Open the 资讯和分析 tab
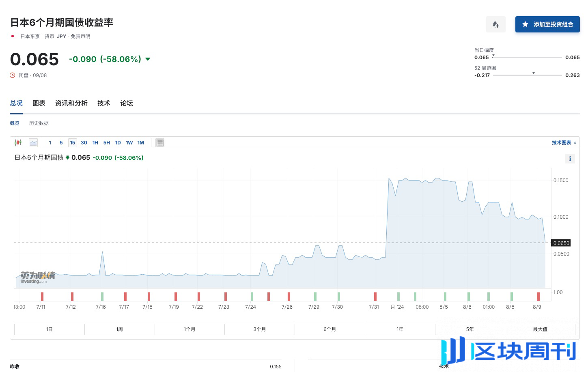 71,103
